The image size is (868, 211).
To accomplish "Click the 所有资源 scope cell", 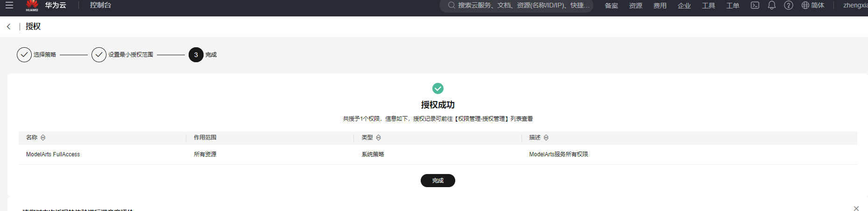I will pyautogui.click(x=205, y=154).
